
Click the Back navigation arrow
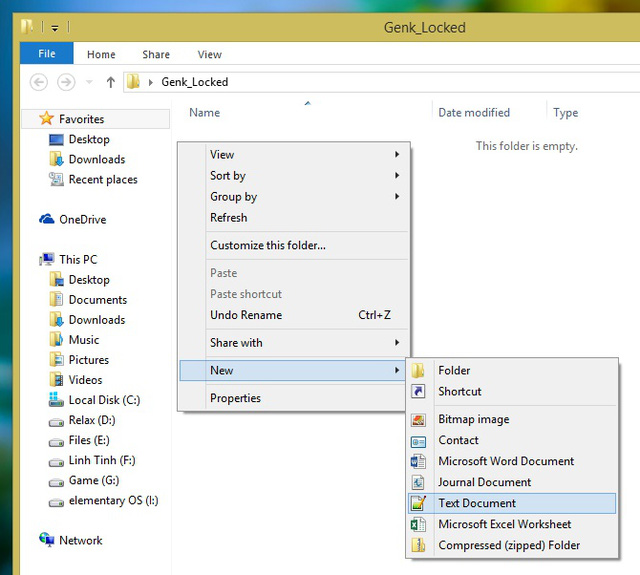pyautogui.click(x=39, y=82)
